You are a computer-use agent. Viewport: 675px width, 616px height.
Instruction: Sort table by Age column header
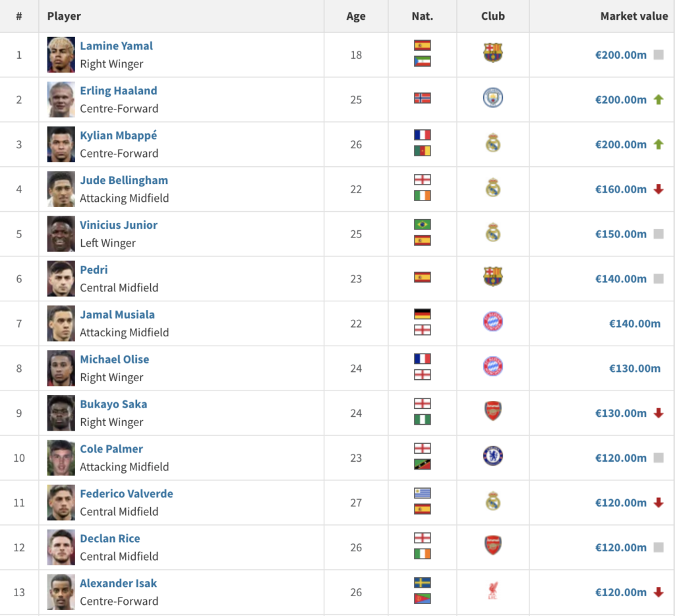[x=356, y=16]
